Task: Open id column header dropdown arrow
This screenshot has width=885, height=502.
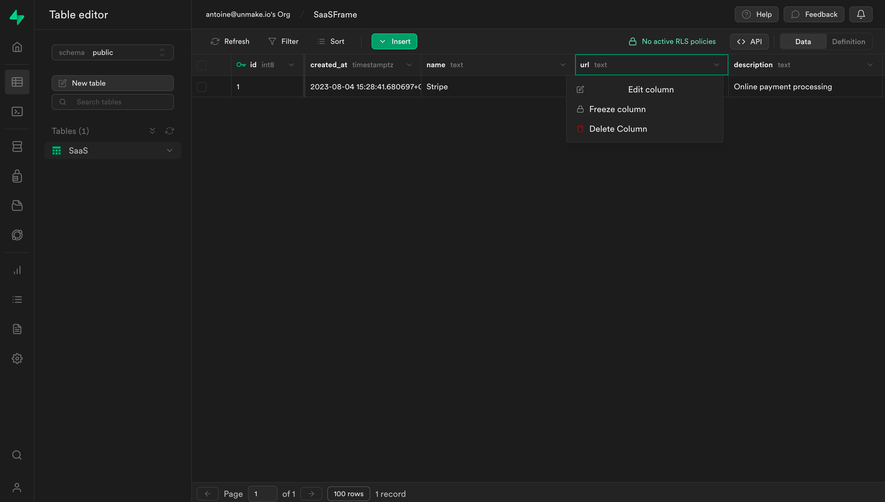Action: click(x=291, y=65)
